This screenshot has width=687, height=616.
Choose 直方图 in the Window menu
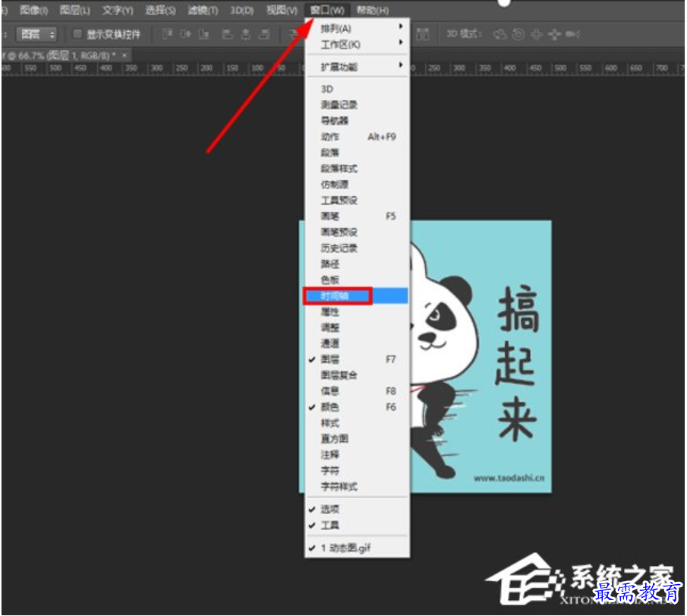point(357,439)
